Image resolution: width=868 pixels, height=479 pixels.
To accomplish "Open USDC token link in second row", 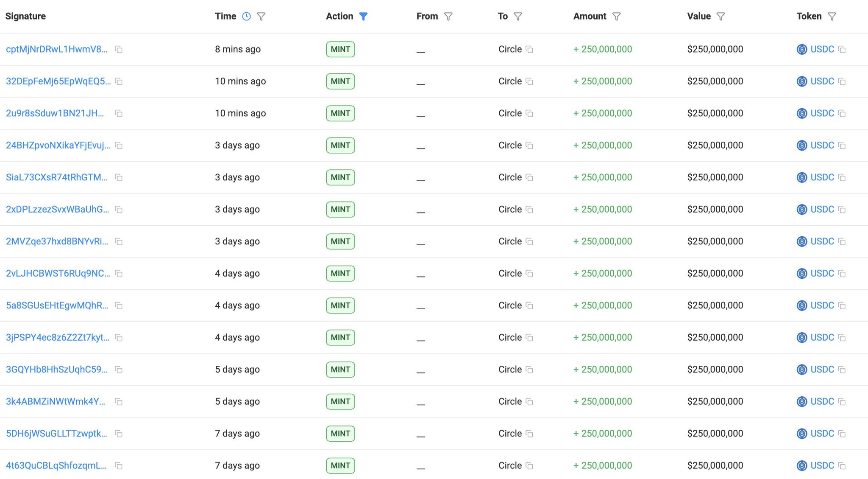I will tap(822, 81).
